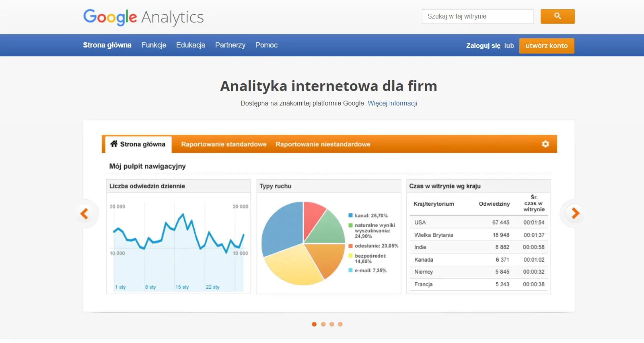Switch to the 'Raportowanie standardowe' tab
Image resolution: width=644 pixels, height=343 pixels.
[224, 144]
